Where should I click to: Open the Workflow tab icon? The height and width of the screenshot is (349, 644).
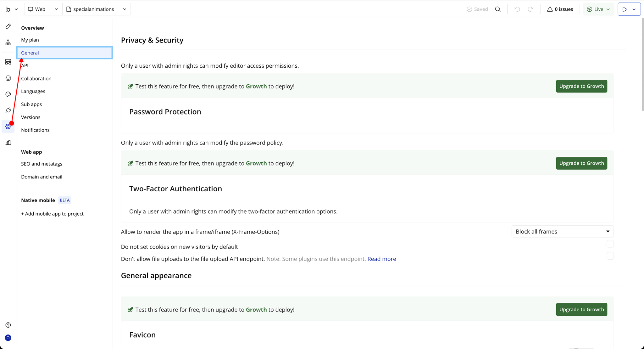coord(8,42)
